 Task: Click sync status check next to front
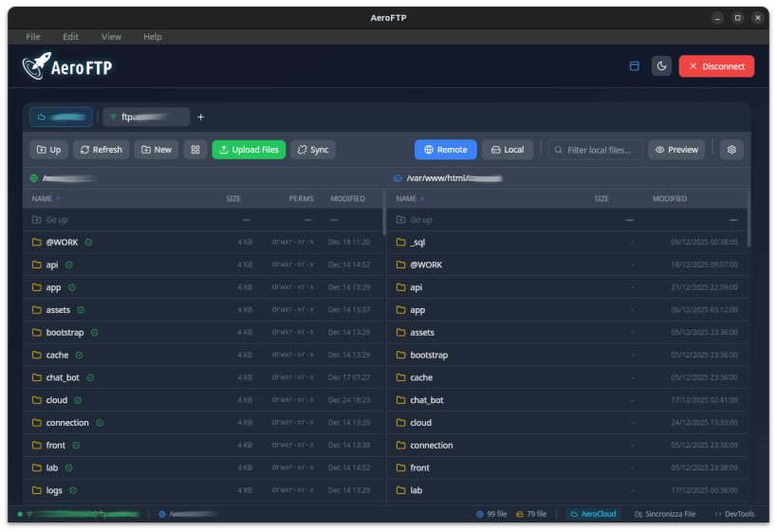click(x=76, y=446)
